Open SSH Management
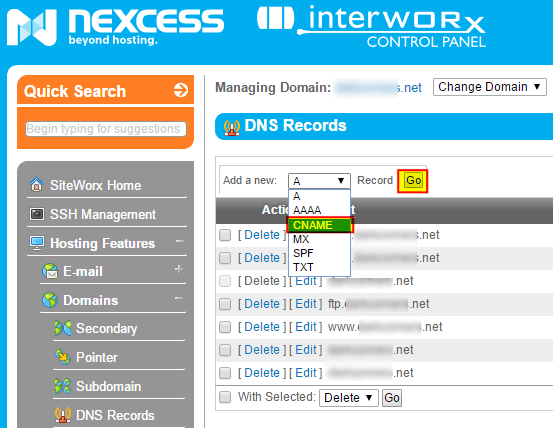Image resolution: width=553 pixels, height=428 pixels. click(x=103, y=214)
